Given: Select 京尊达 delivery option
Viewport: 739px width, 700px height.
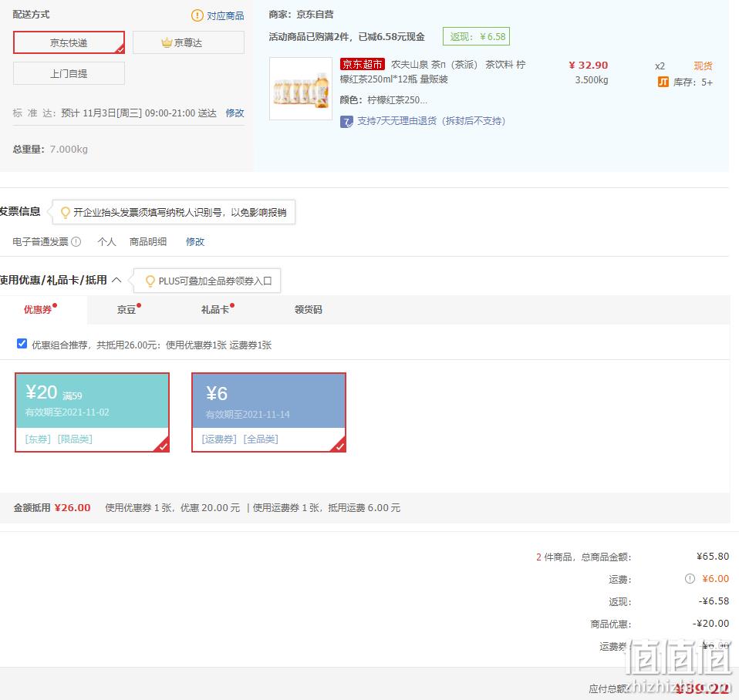Looking at the screenshot, I should click(188, 42).
